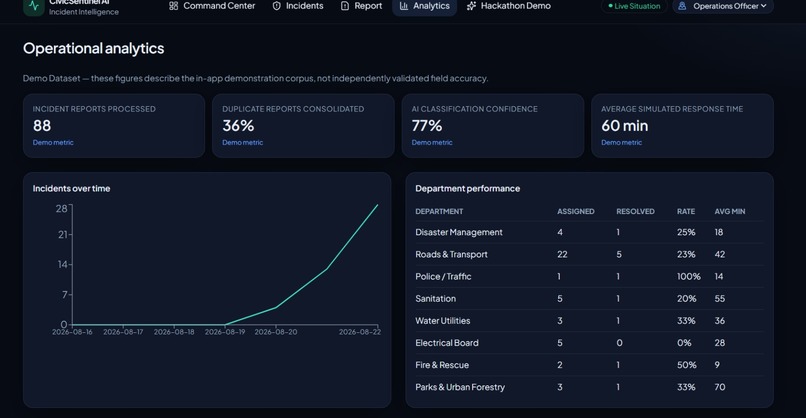
Task: Click the Incidents shield icon
Action: tap(277, 6)
